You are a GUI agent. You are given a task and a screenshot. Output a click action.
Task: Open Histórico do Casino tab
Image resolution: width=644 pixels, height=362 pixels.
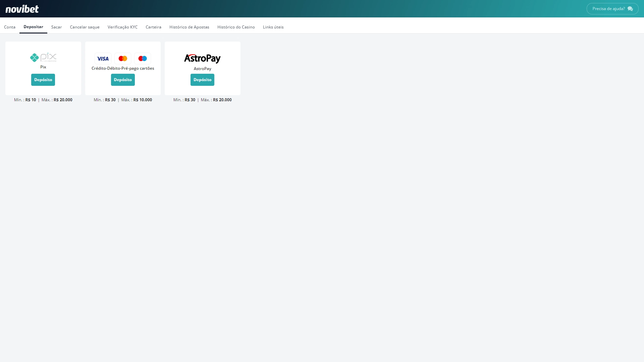[236, 27]
